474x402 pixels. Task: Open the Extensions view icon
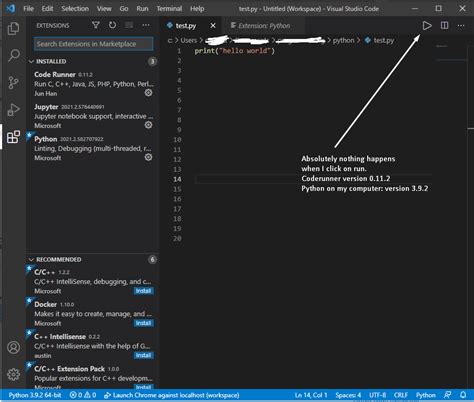pyautogui.click(x=13, y=137)
